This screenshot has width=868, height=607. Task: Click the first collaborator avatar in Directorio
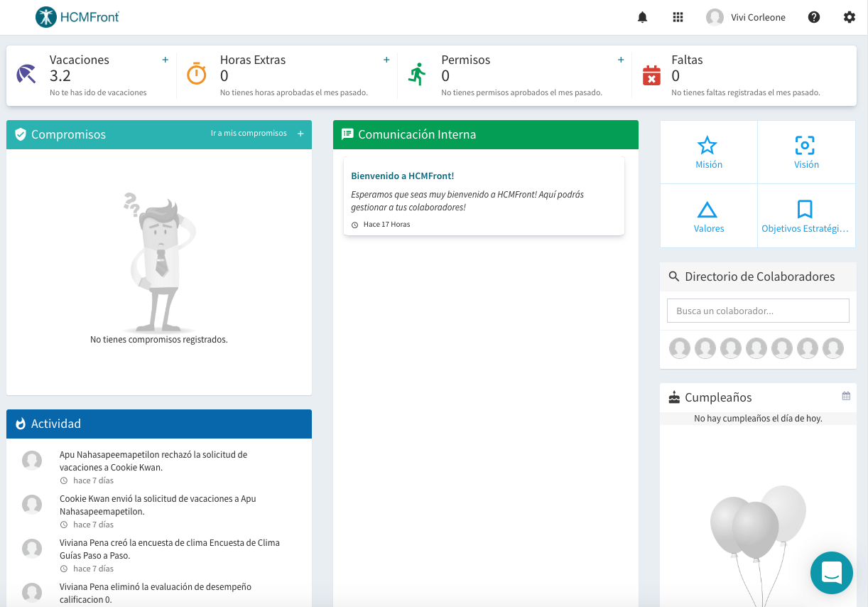click(x=679, y=348)
